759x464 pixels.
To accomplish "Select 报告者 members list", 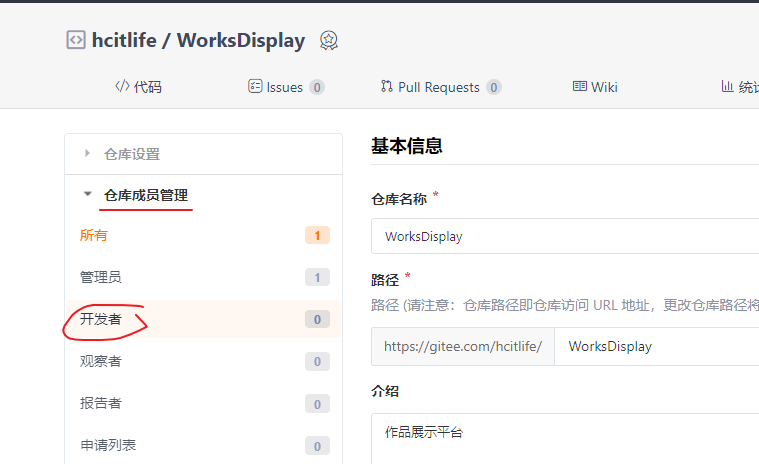I will point(203,404).
